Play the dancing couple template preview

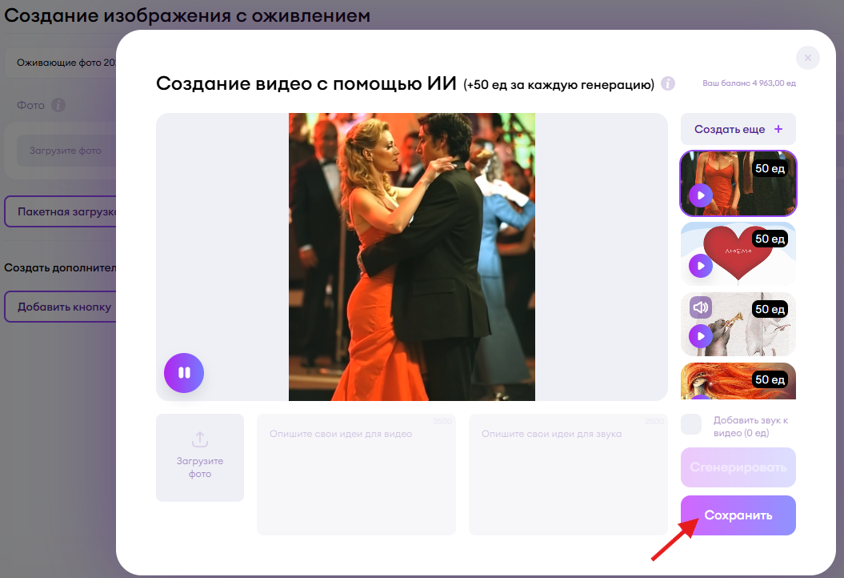701,195
